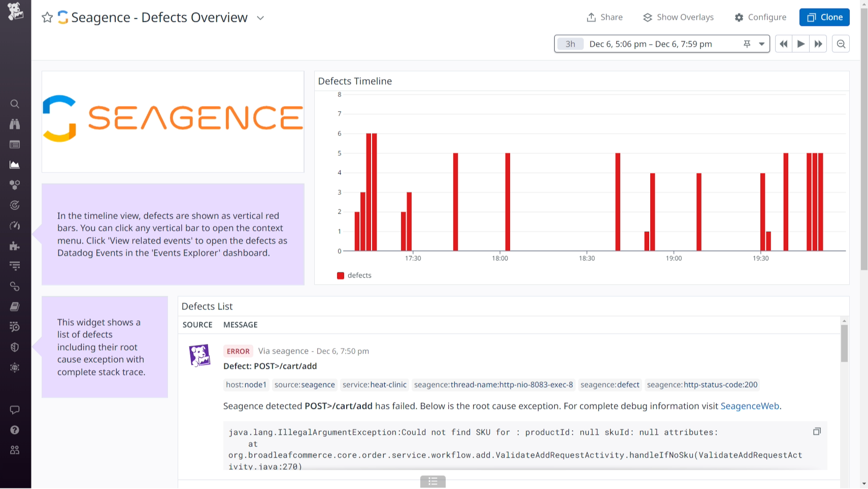Open the Share menu
The height and width of the screenshot is (489, 868).
point(605,17)
